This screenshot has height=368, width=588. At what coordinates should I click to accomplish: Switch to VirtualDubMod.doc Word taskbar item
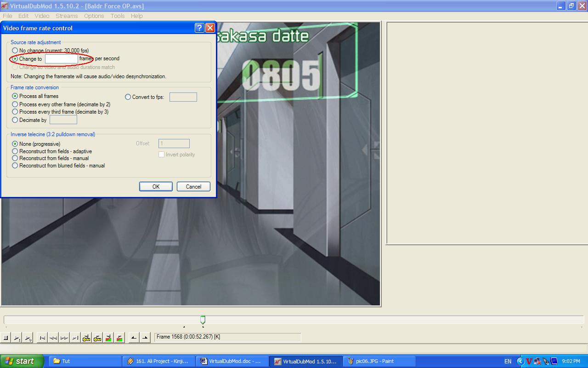[x=232, y=361]
